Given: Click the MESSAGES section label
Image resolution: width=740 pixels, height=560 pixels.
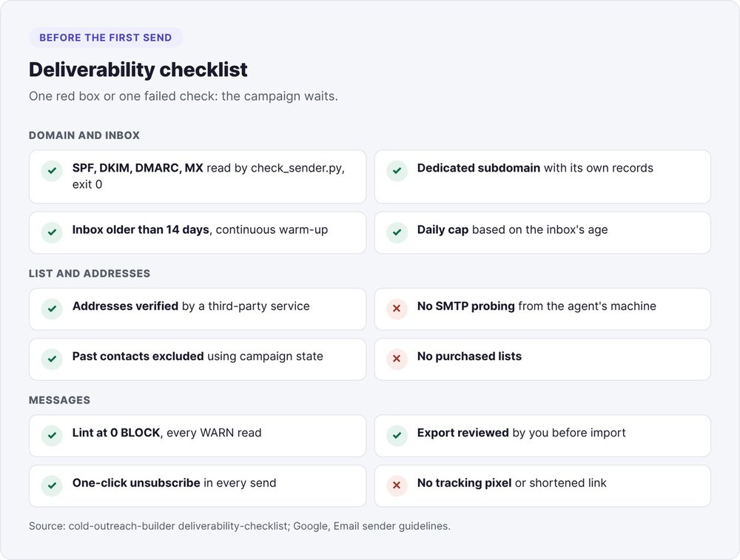Looking at the screenshot, I should coord(59,400).
